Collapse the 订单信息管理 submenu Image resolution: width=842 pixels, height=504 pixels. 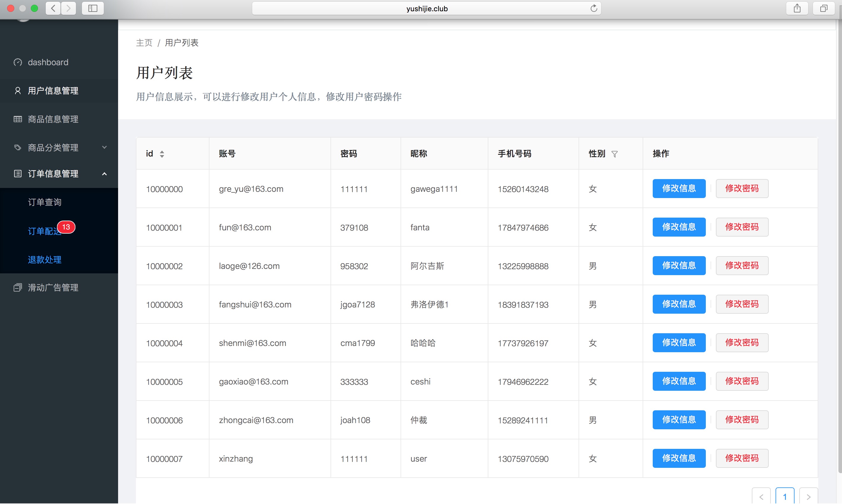pyautogui.click(x=53, y=173)
